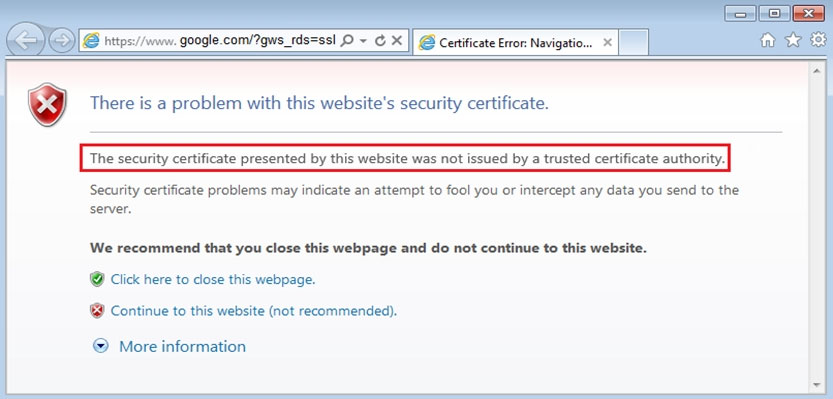Click the scrollbar up arrow

coord(816,70)
